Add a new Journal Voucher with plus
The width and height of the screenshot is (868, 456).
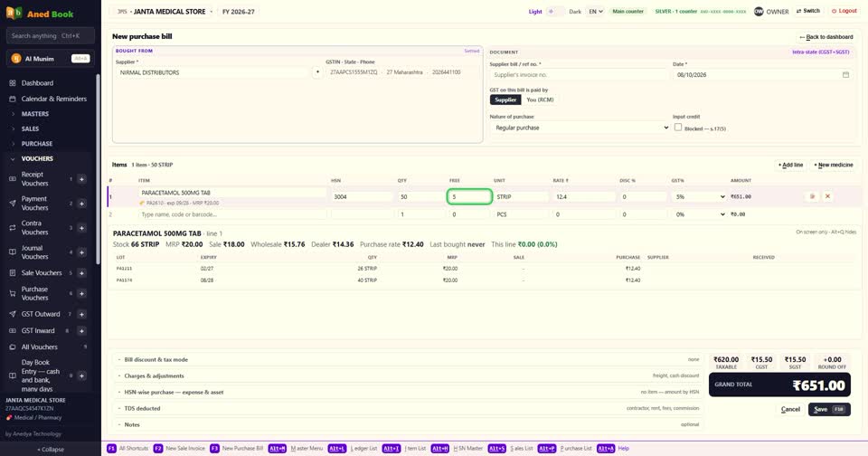pyautogui.click(x=81, y=252)
